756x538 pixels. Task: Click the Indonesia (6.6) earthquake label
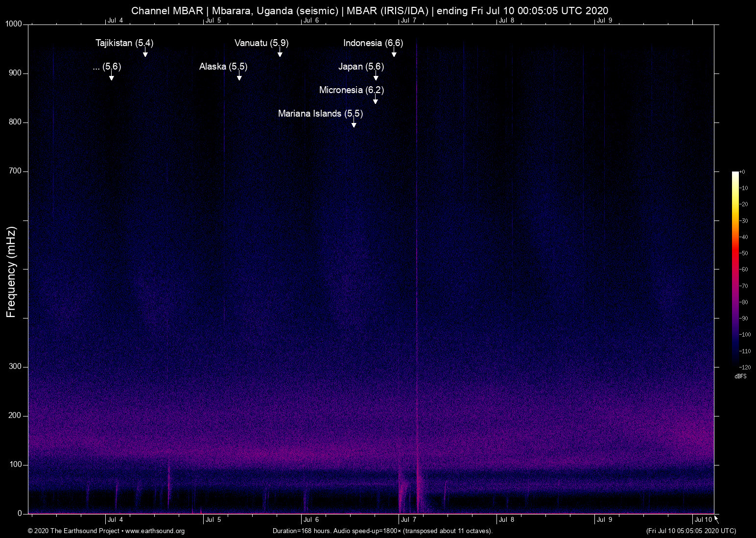click(x=373, y=43)
